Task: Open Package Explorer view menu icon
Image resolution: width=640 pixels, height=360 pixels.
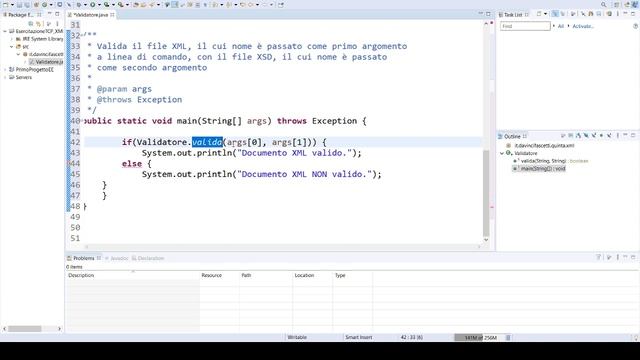Action: pos(57,24)
